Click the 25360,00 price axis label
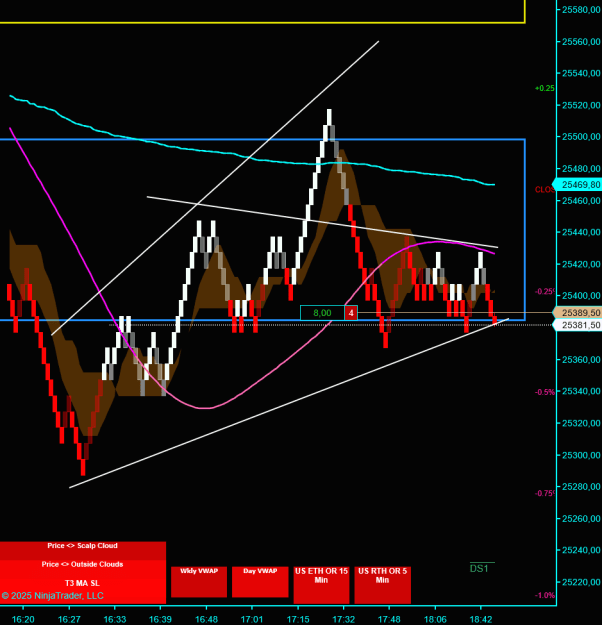This screenshot has width=602, height=625. pos(581,360)
